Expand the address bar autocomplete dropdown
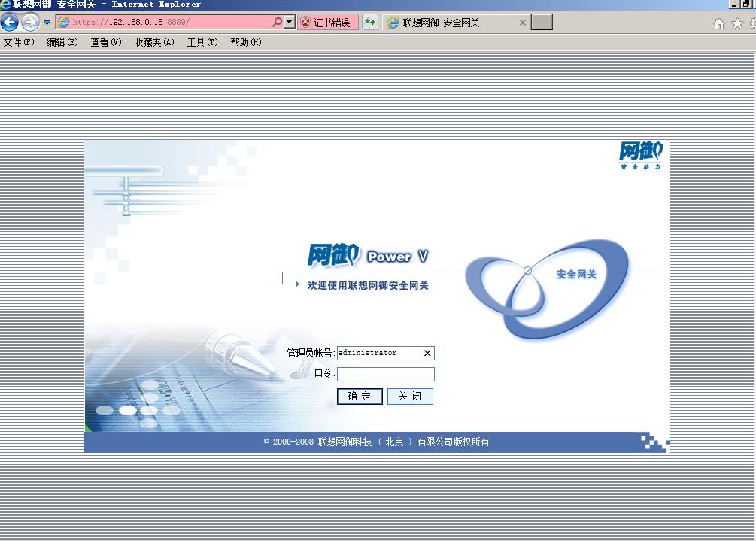Image resolution: width=756 pixels, height=541 pixels. [290, 22]
